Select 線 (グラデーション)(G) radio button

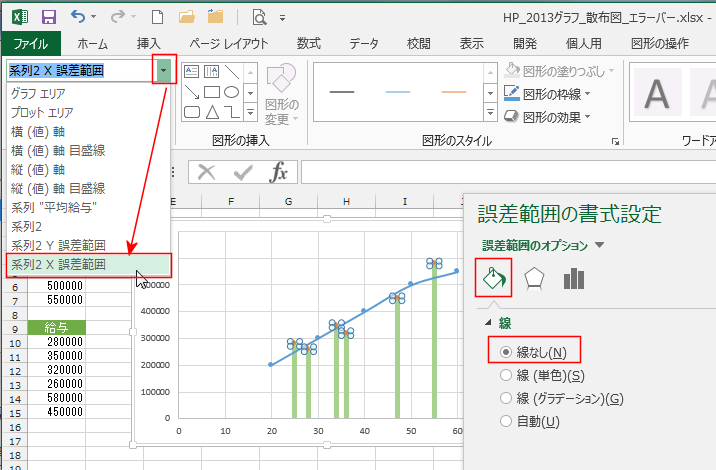point(505,398)
